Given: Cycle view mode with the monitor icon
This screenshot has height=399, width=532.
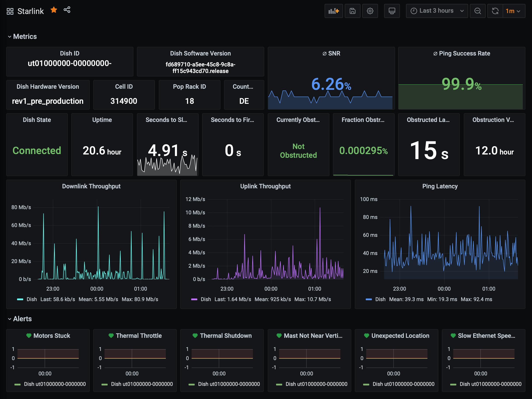Looking at the screenshot, I should (x=392, y=11).
